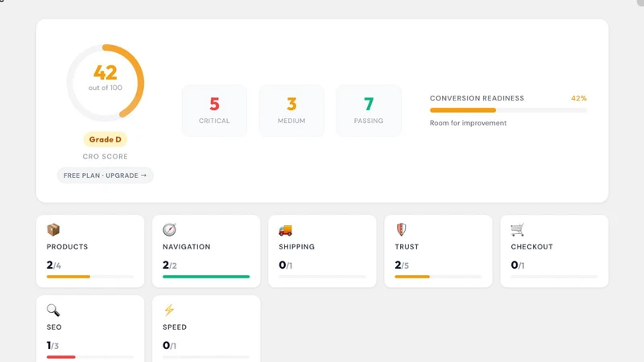
Task: Click the Trust score progress bar
Action: pos(438,277)
